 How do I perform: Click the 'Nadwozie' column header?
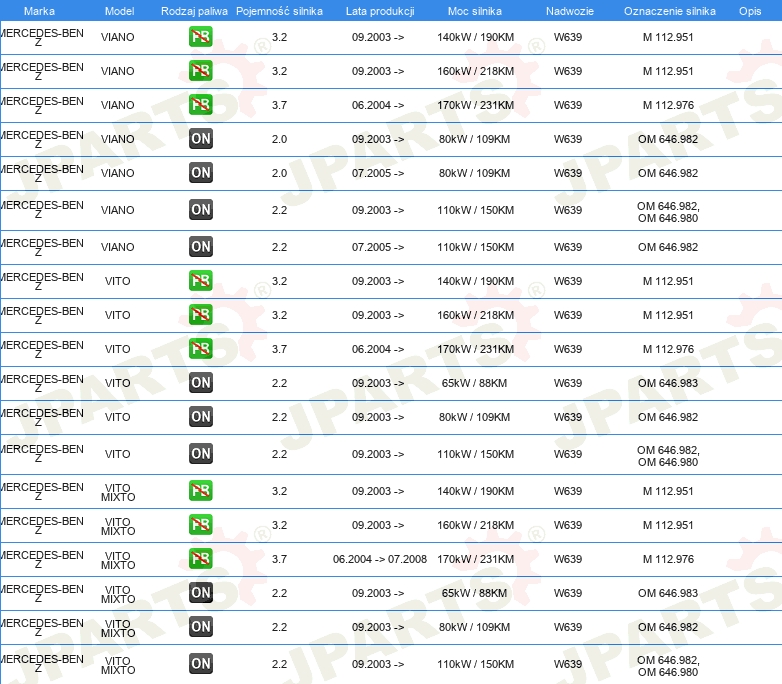(x=570, y=11)
